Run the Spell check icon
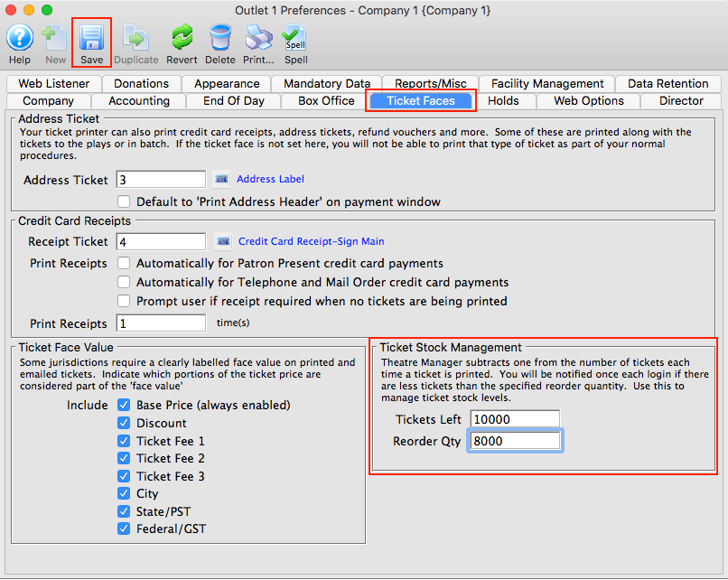Screen dimensions: 728x580 click(x=295, y=38)
